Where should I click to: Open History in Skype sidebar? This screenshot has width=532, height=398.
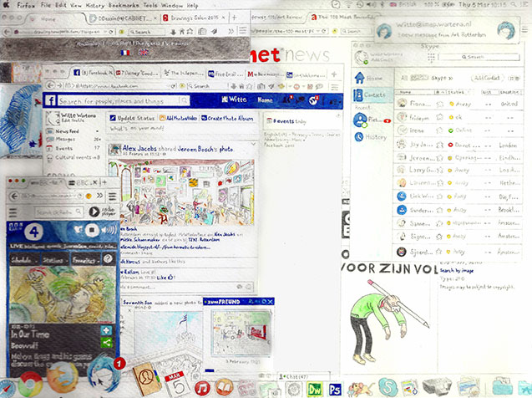371,137
